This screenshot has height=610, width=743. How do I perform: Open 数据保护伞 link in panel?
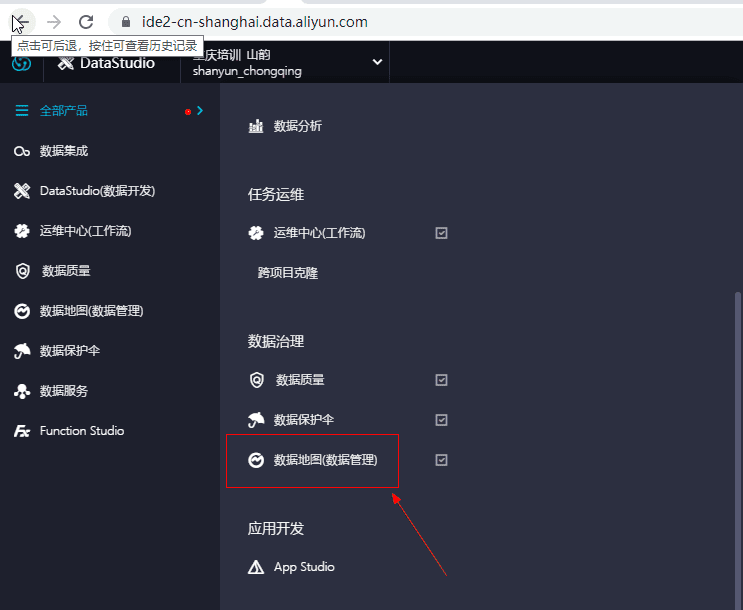pyautogui.click(x=304, y=420)
